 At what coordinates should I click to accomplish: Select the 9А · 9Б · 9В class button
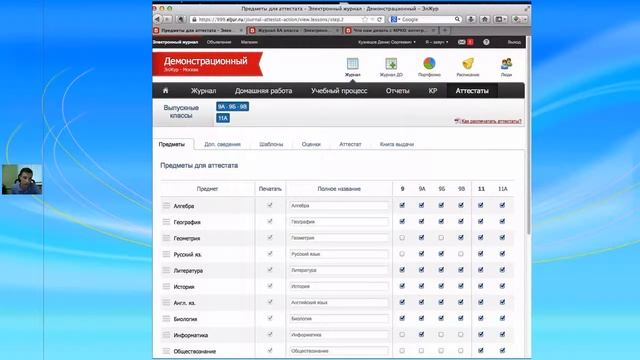[x=232, y=107]
